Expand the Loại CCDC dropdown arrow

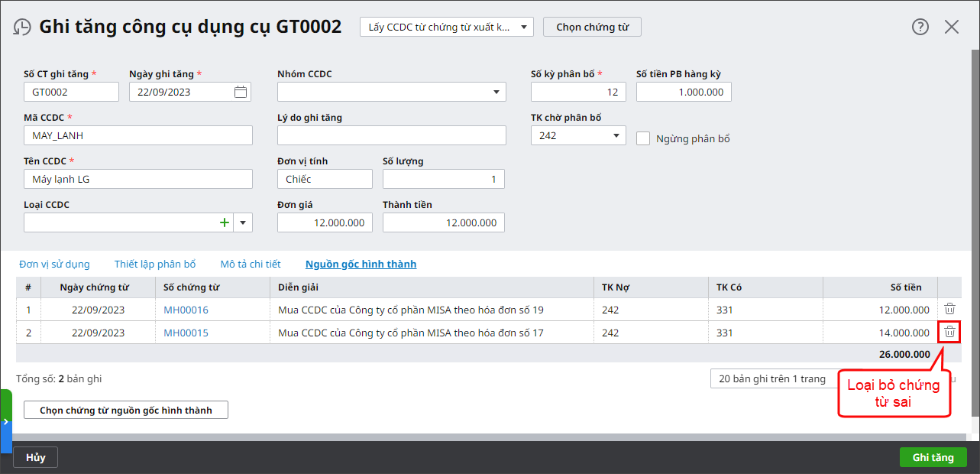pos(243,222)
